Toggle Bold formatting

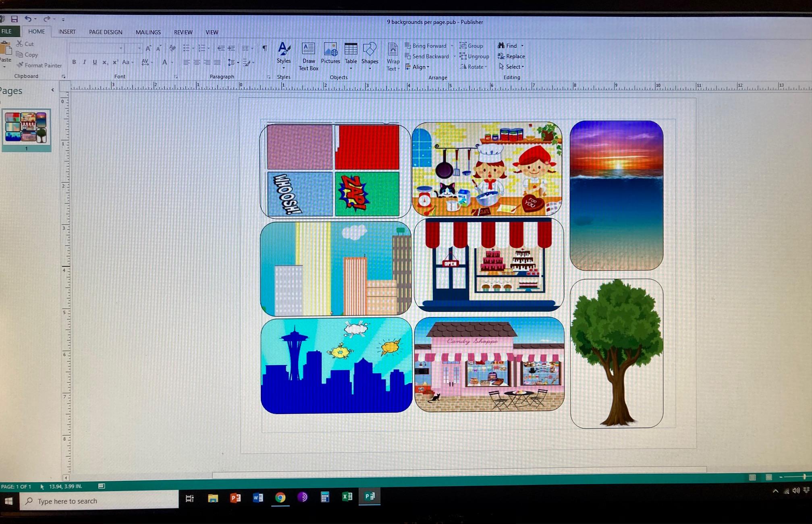pyautogui.click(x=74, y=62)
